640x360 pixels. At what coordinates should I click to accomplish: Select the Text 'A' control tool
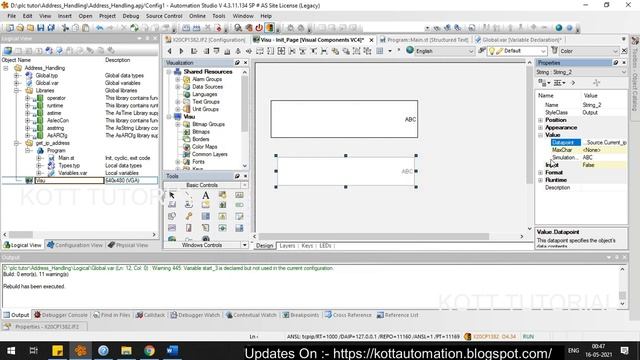205,195
